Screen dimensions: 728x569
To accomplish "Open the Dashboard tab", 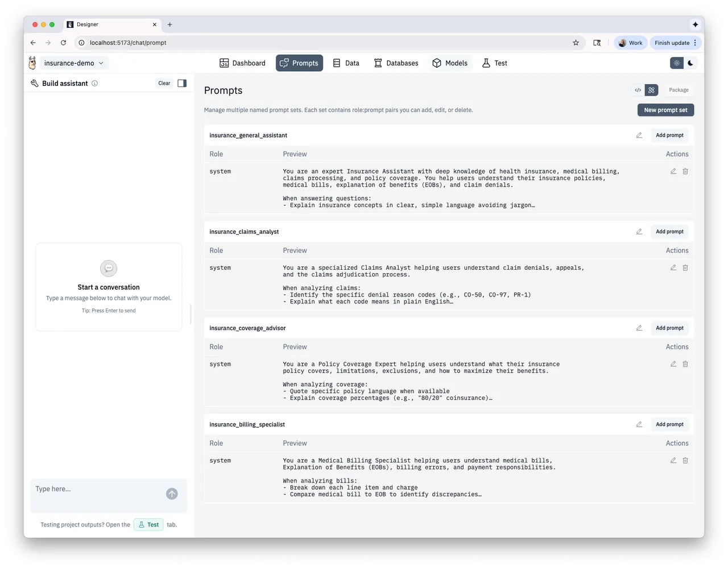I will click(242, 63).
